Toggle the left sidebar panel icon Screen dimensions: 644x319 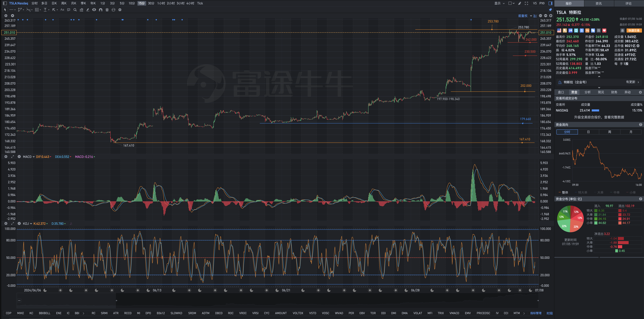pos(5,3)
